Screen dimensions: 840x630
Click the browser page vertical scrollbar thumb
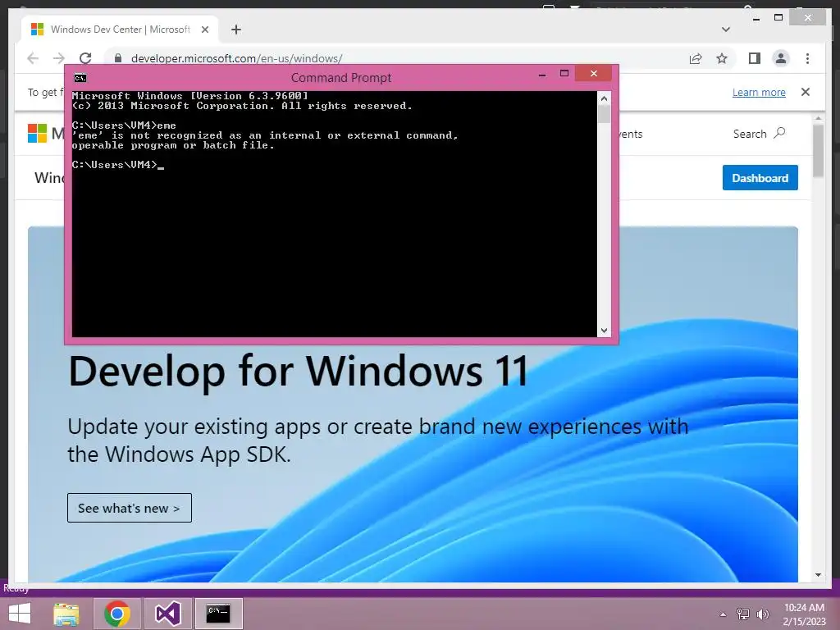pyautogui.click(x=818, y=151)
